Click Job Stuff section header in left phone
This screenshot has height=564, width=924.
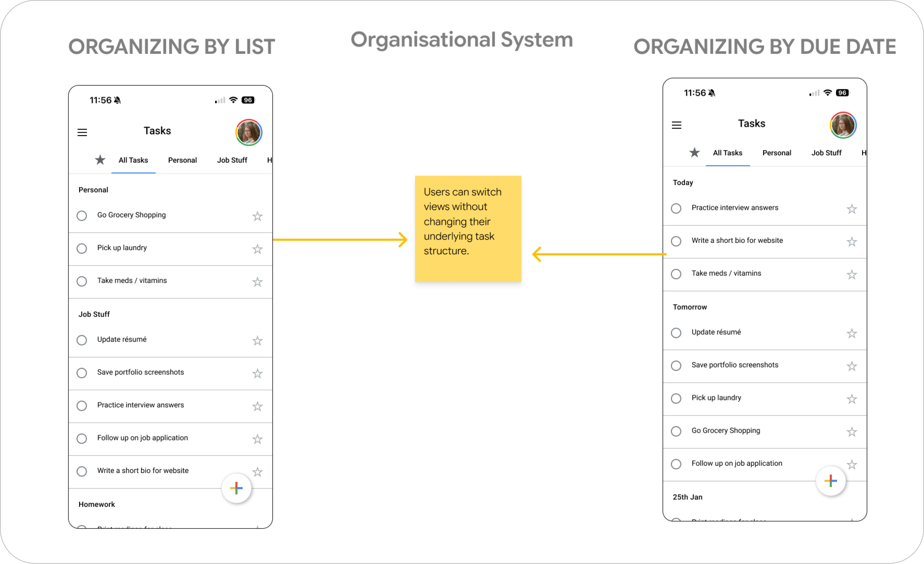(x=94, y=315)
